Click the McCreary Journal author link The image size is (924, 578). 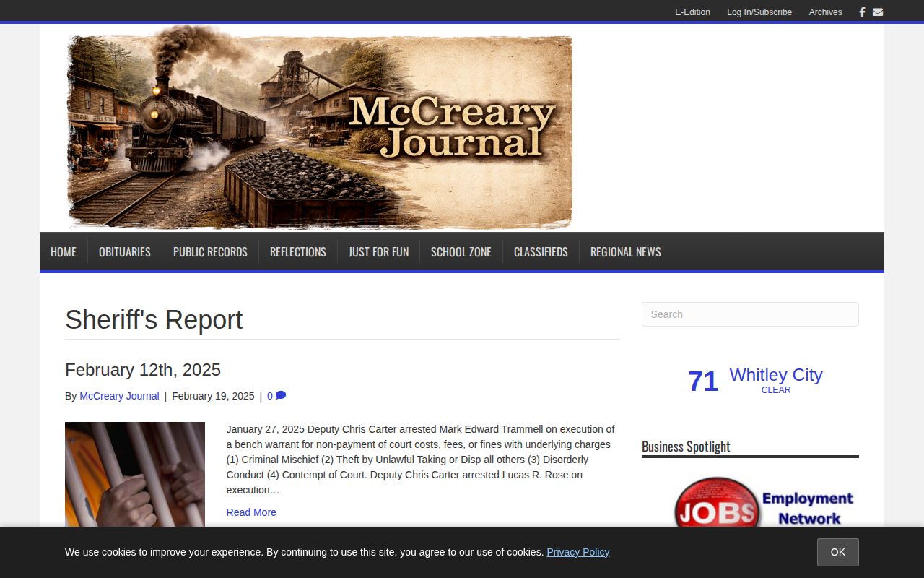[119, 396]
